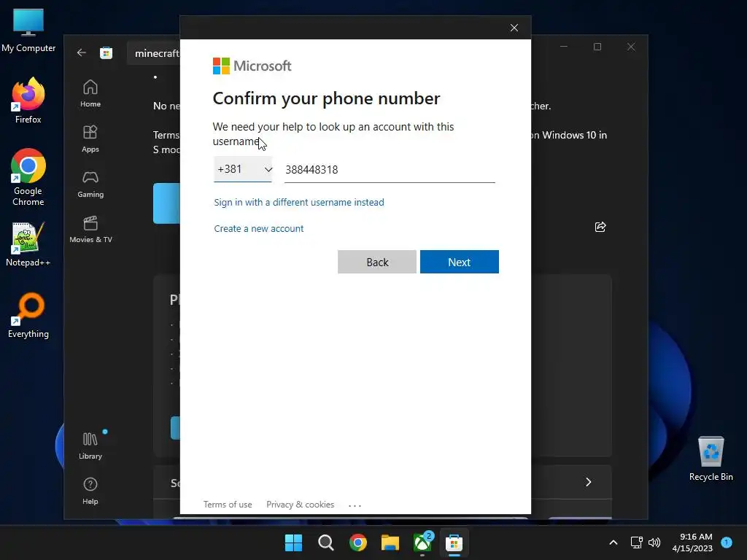The width and height of the screenshot is (747, 560).
Task: Open Help in Store sidebar
Action: (90, 491)
